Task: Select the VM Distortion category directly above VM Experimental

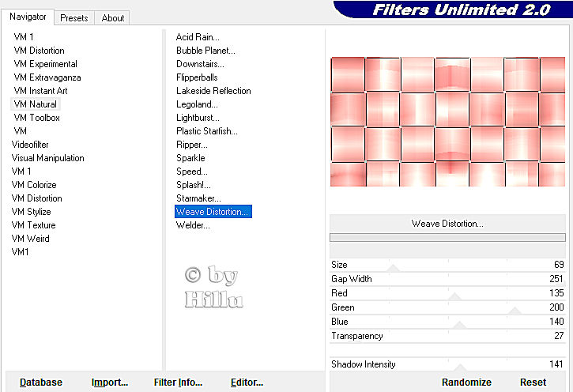Action: pos(39,51)
